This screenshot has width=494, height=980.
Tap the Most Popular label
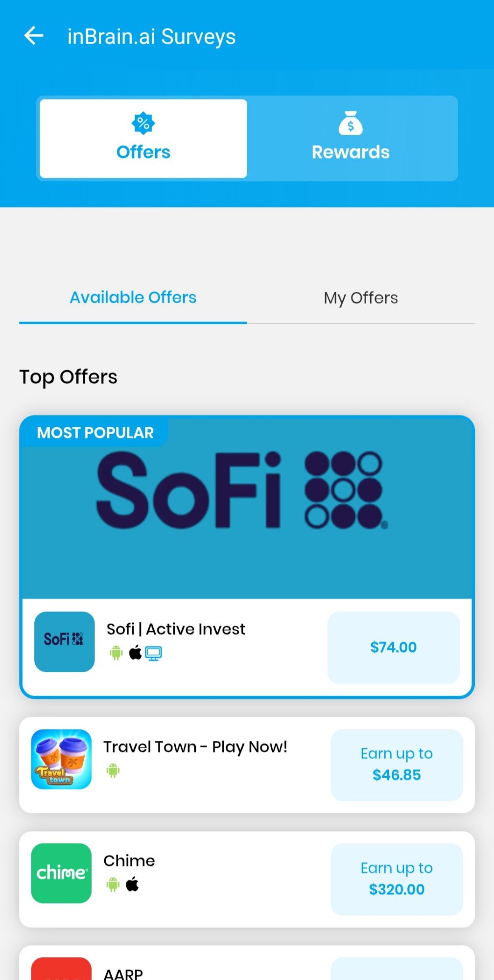[95, 433]
